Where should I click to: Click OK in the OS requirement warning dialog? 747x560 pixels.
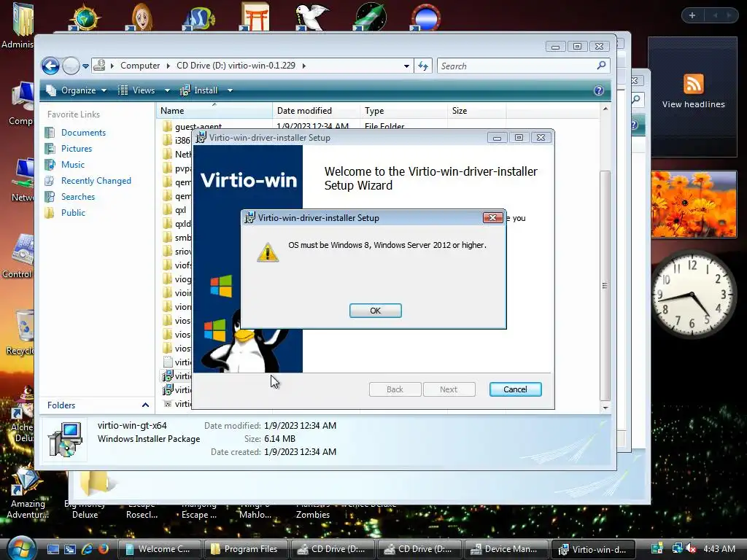pyautogui.click(x=376, y=311)
